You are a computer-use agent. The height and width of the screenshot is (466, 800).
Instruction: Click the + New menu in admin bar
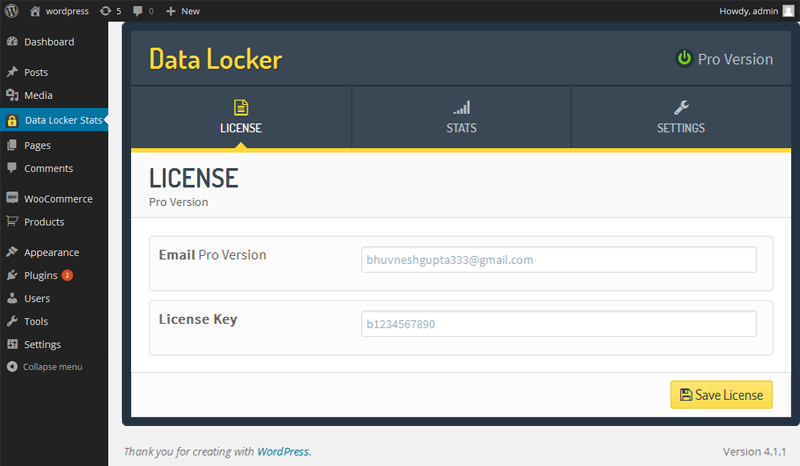(183, 11)
